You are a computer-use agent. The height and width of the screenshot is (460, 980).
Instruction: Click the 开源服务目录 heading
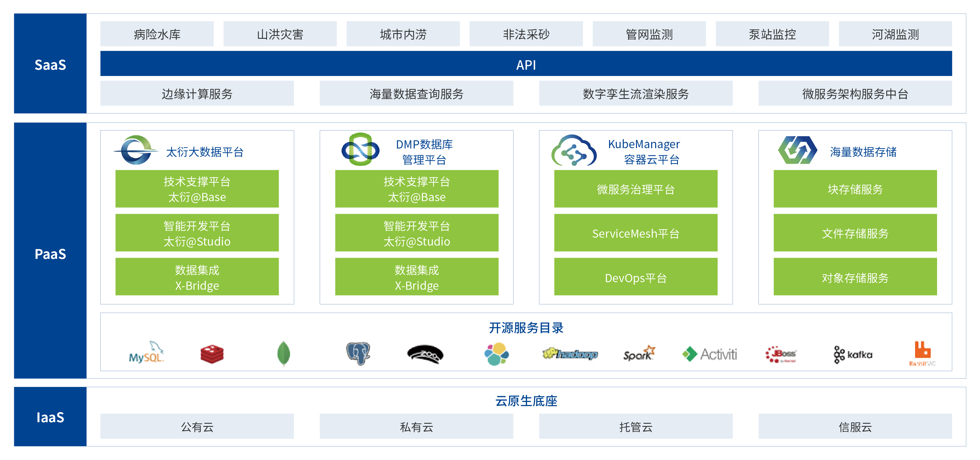(526, 327)
